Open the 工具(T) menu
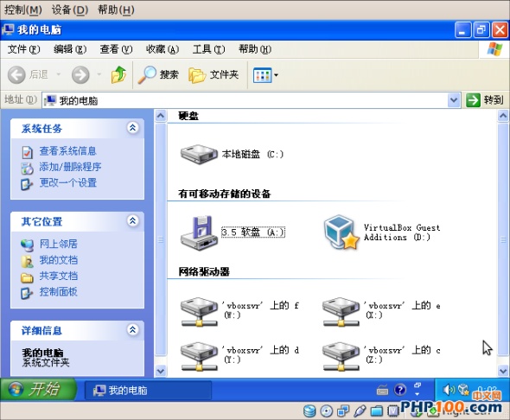Image resolution: width=510 pixels, height=420 pixels. [208, 49]
